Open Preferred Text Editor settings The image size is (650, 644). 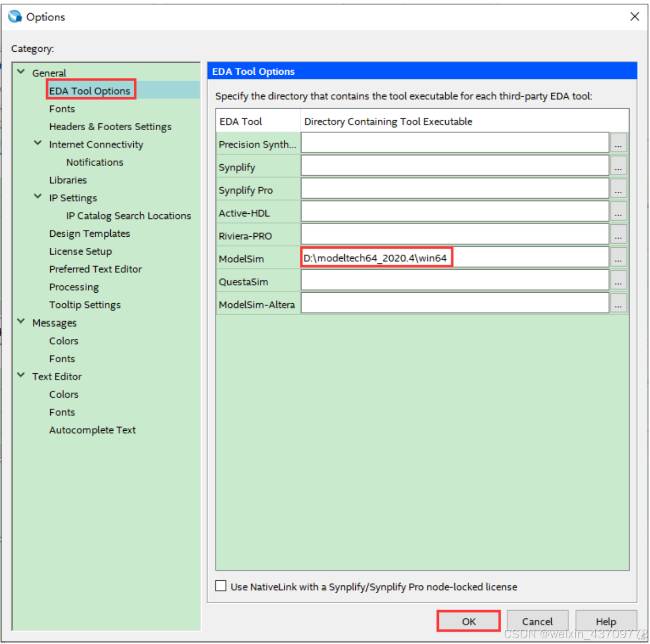(x=96, y=269)
